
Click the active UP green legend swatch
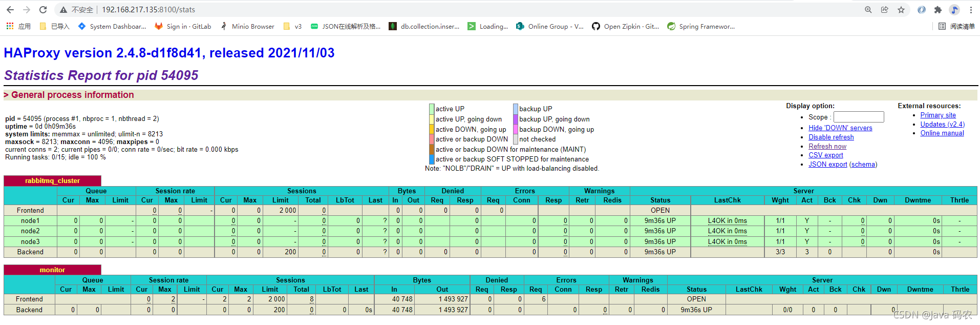pos(432,109)
